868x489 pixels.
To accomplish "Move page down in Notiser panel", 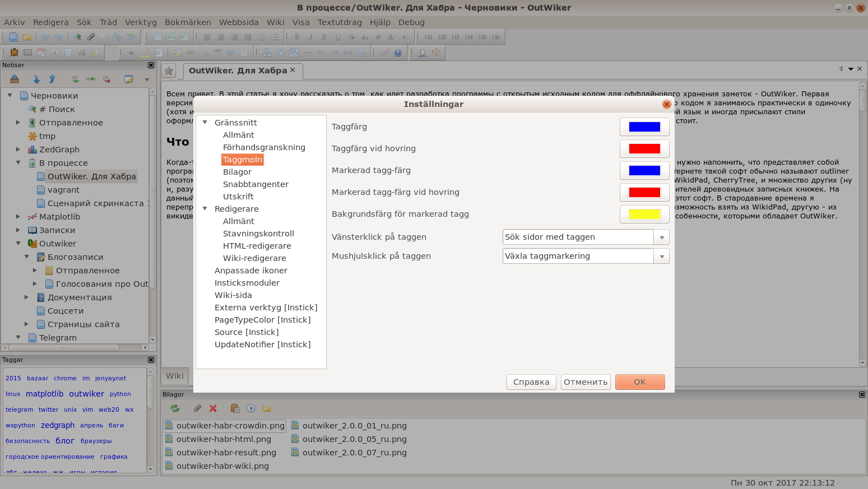I will 36,79.
